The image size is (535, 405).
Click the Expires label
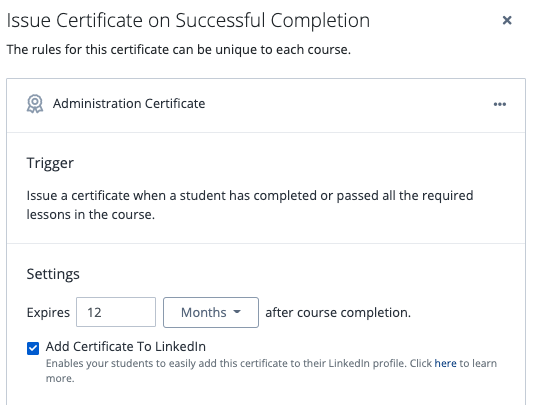pyautogui.click(x=48, y=313)
